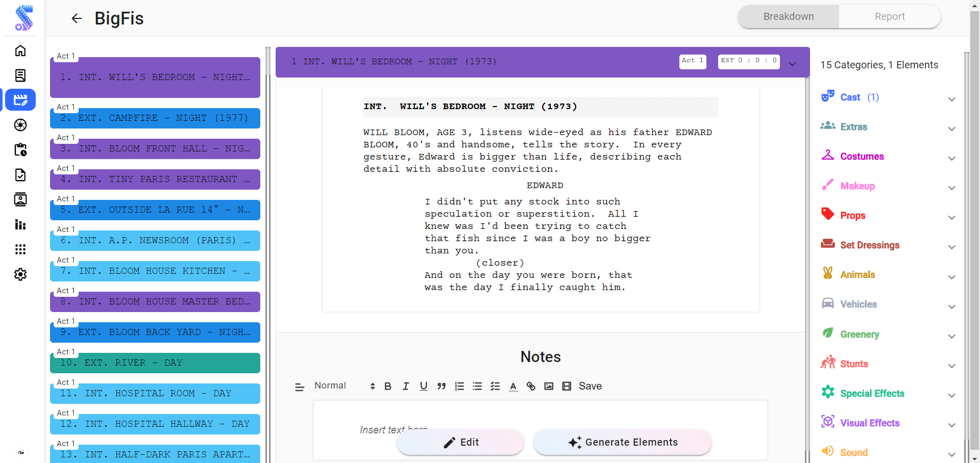Viewport: 980px width, 463px height.
Task: Toggle bold formatting in Notes toolbar
Action: click(387, 387)
